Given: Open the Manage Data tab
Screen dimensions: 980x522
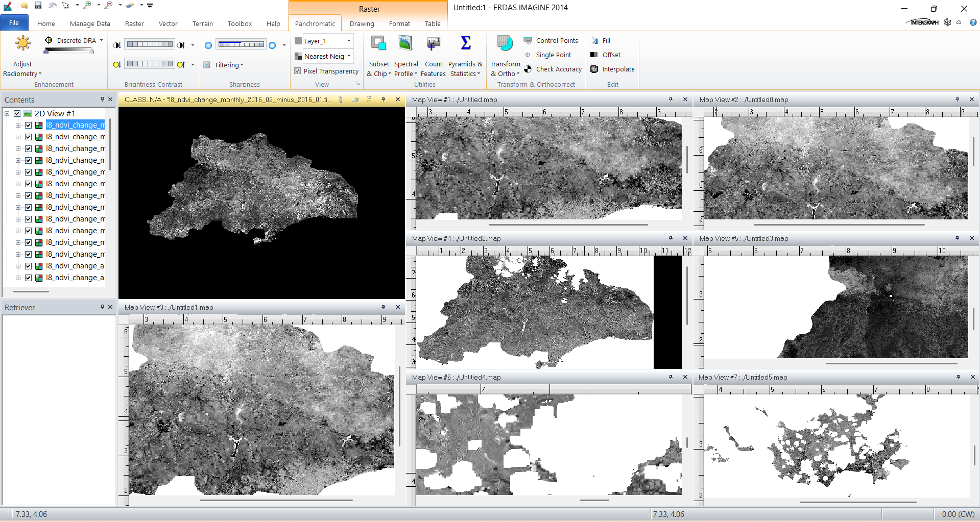Looking at the screenshot, I should pos(90,23).
